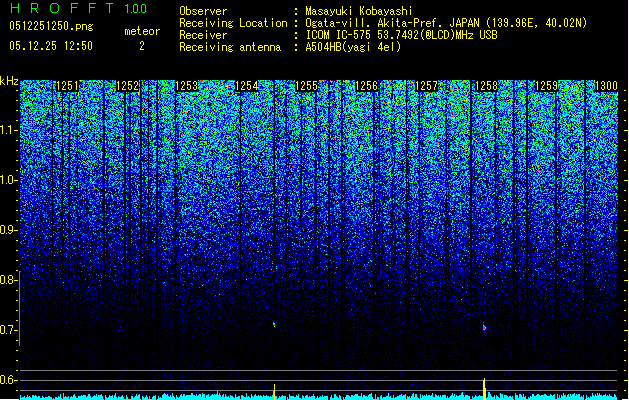This screenshot has height=400, width=629.
Task: Select the 1253 time marker
Action: (x=187, y=86)
